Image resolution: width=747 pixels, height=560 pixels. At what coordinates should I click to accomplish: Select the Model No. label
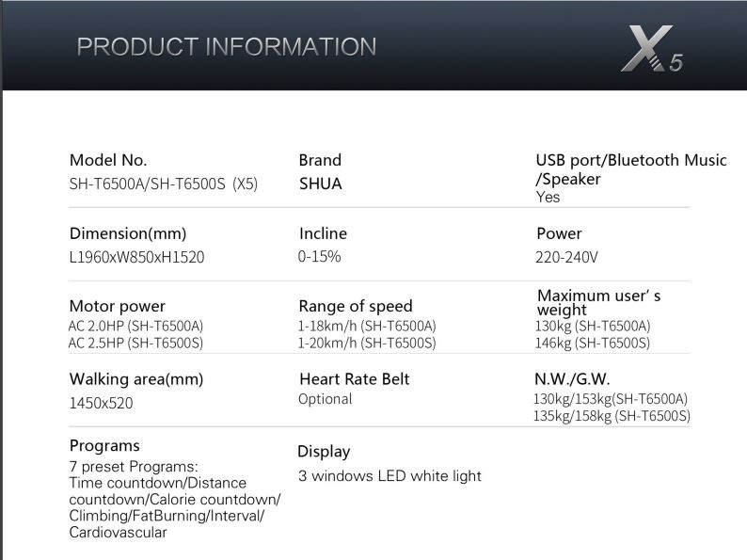pos(108,160)
